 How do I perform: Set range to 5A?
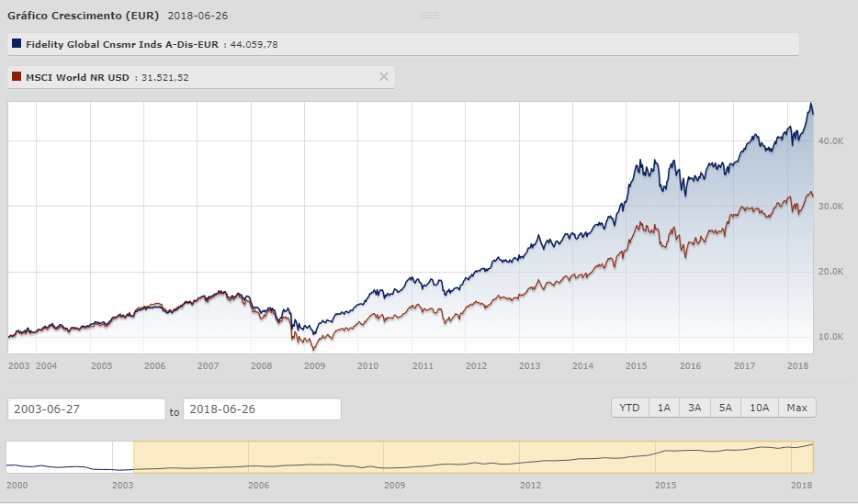coord(727,408)
